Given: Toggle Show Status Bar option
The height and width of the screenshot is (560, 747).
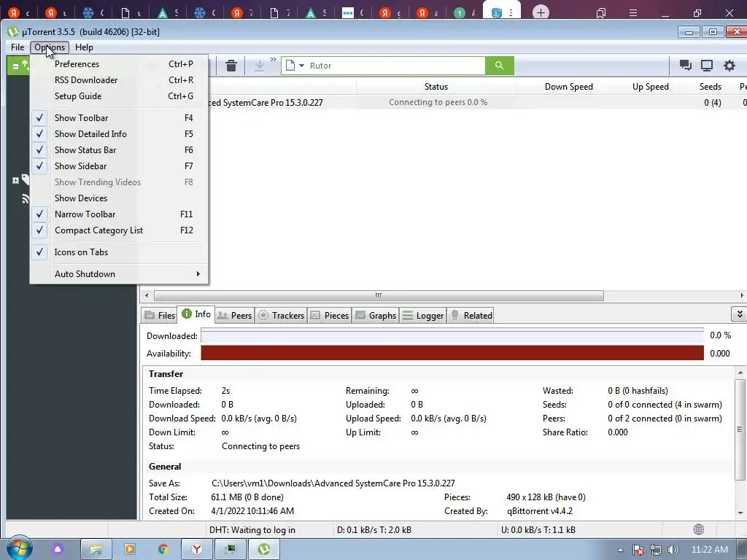Looking at the screenshot, I should pos(119,150).
